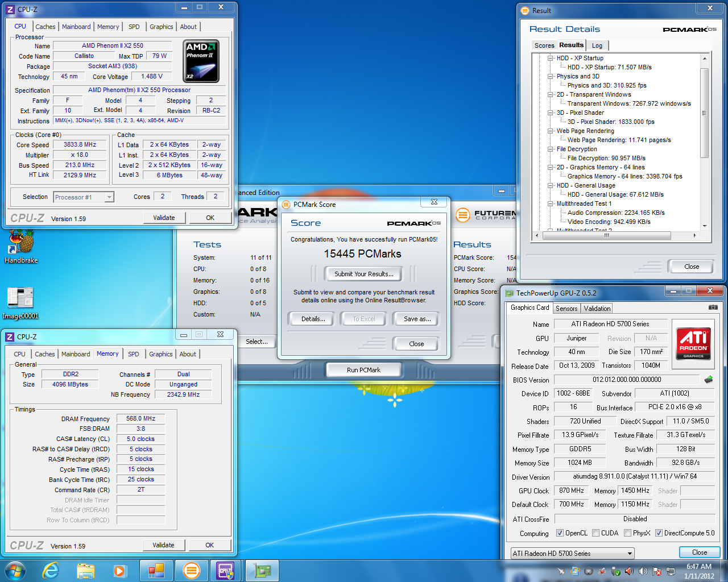728x582 pixels.
Task: Switch to Scores tab in Result window
Action: click(544, 45)
